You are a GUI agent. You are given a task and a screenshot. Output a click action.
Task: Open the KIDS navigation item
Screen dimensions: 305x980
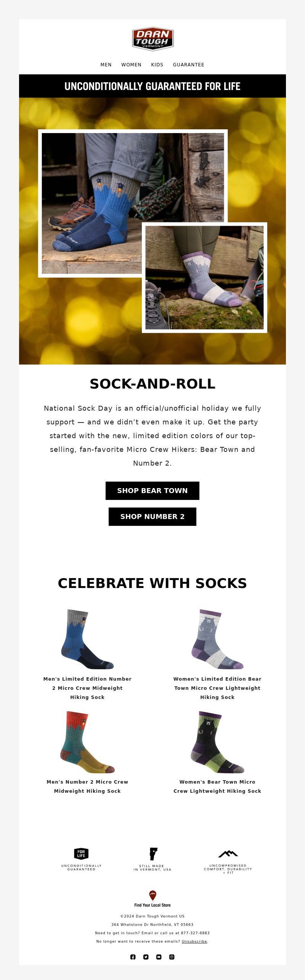click(157, 65)
